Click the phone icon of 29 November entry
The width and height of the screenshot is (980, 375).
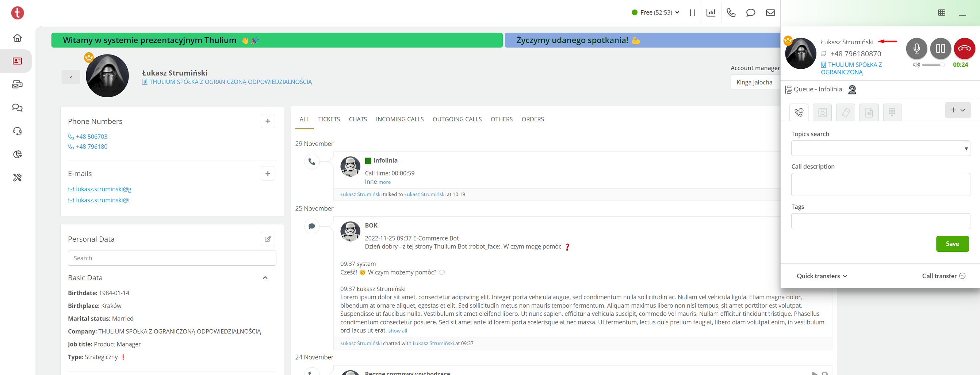[312, 162]
